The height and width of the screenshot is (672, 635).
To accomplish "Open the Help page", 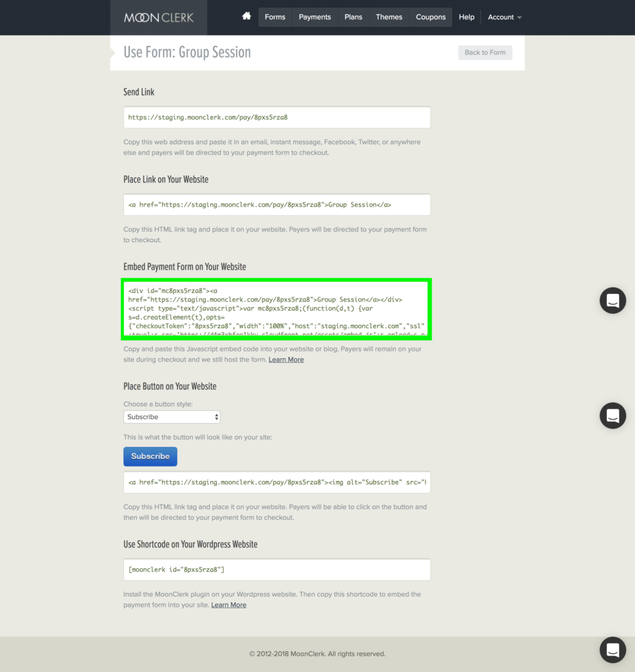I will 466,17.
